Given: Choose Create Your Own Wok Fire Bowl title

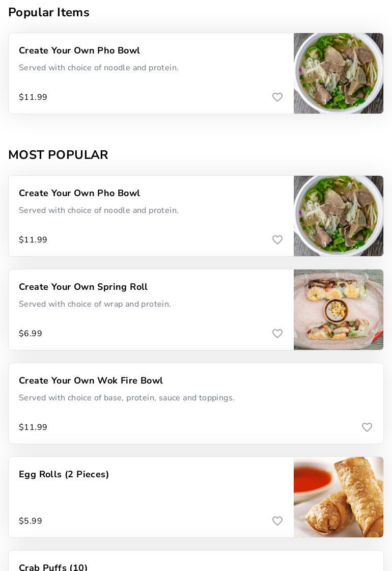Looking at the screenshot, I should pyautogui.click(x=91, y=380).
